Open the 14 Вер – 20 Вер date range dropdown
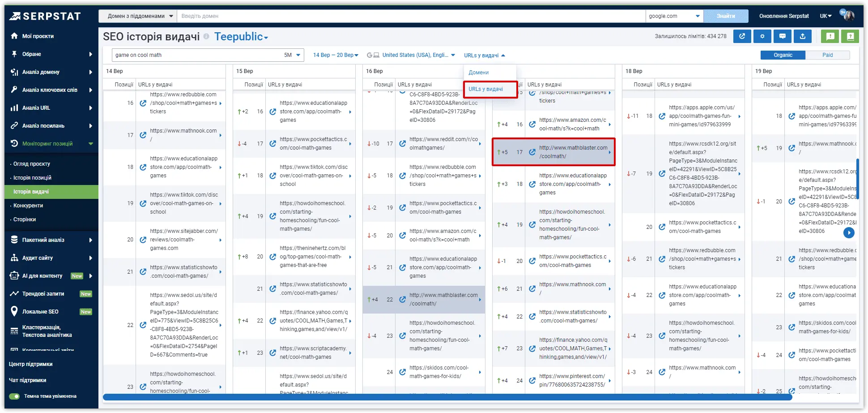This screenshot has width=868, height=413. coord(336,55)
